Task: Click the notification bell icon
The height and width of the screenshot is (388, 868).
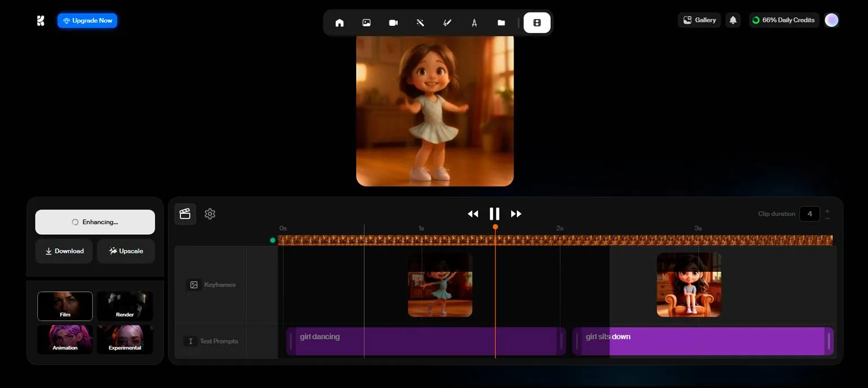Action: coord(733,20)
